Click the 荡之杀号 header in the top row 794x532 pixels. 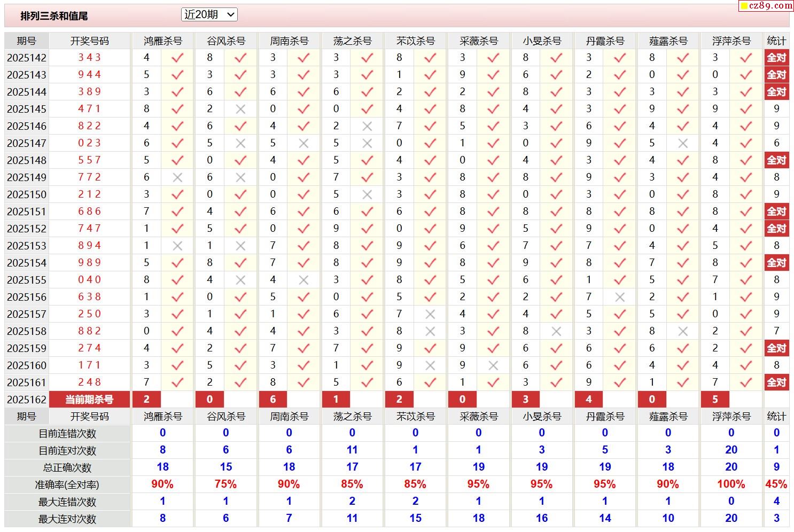pos(352,41)
